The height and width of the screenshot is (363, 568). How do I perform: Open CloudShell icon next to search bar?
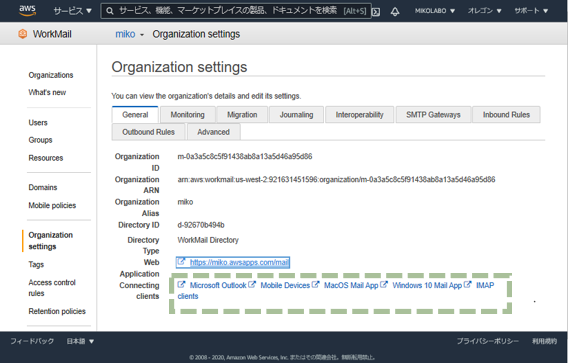click(376, 12)
